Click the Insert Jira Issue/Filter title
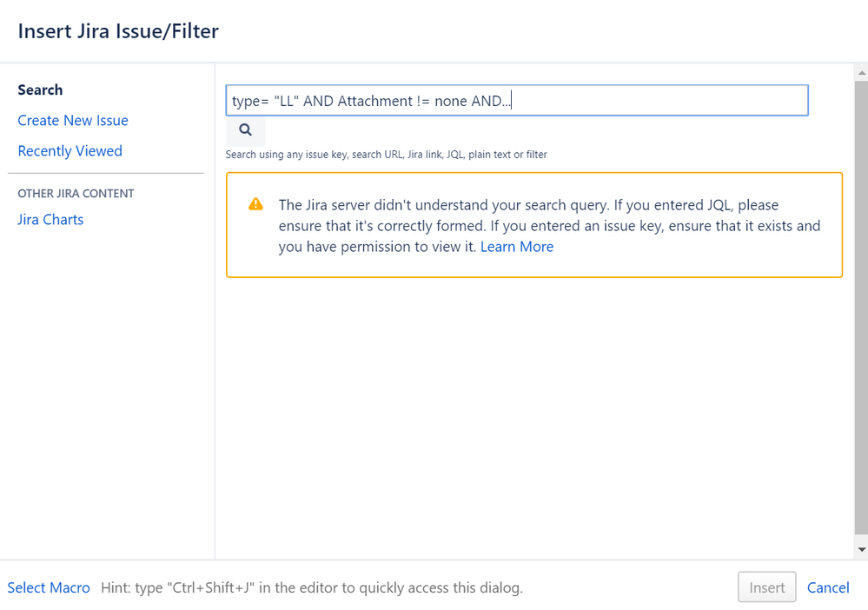Viewport: 868px width, 610px height. click(118, 31)
